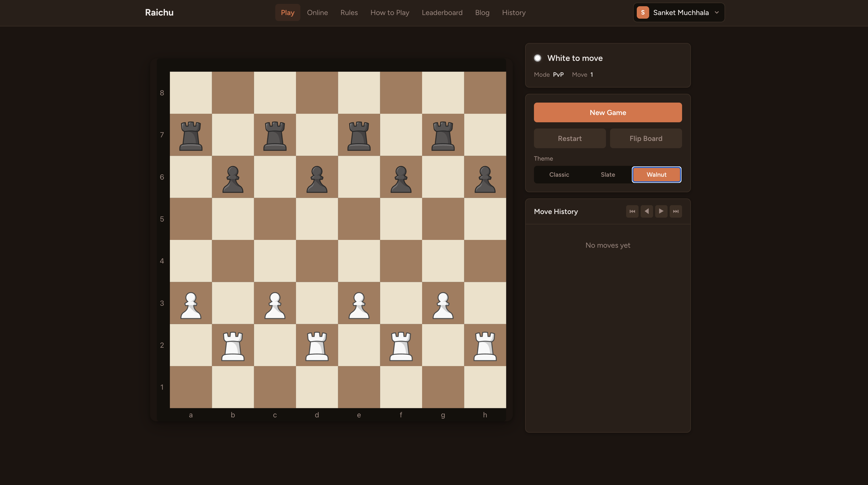This screenshot has width=868, height=485.
Task: Jump to last move in history
Action: point(676,211)
